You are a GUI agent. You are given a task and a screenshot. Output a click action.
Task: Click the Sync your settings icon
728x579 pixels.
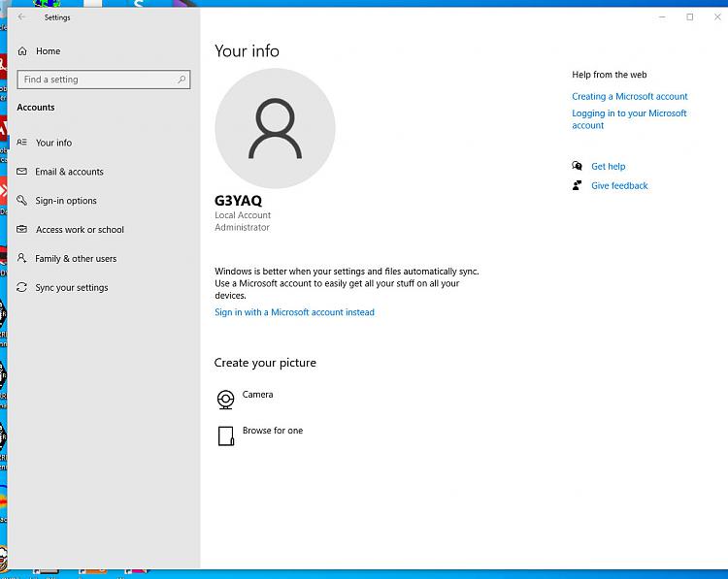22,288
